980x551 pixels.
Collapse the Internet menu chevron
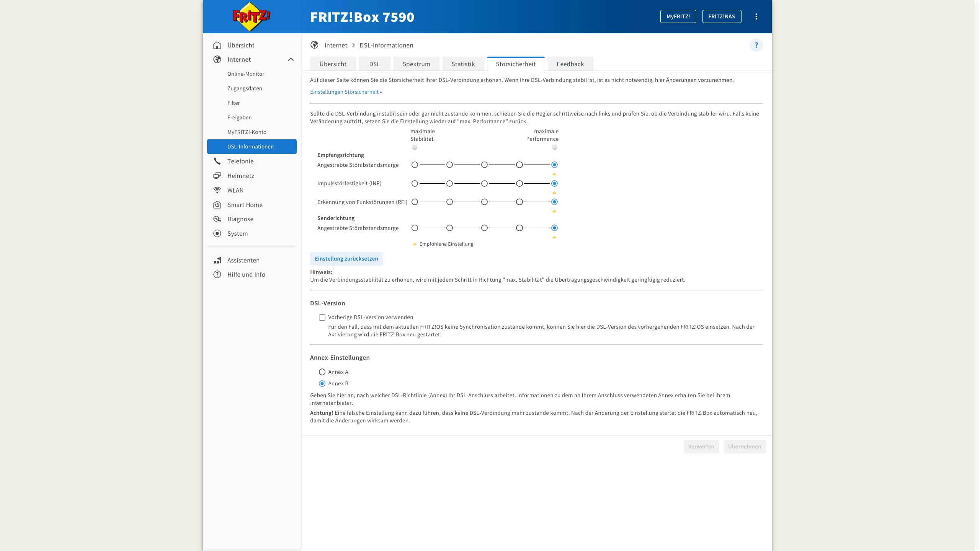[291, 59]
